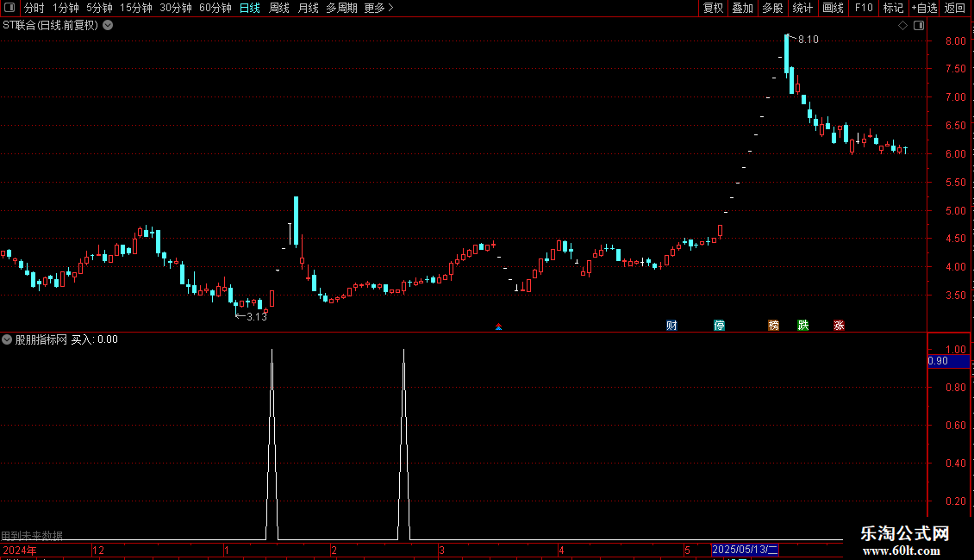This screenshot has height=560, width=974.
Task: Click the 2025/05/13 date label
Action: pyautogui.click(x=745, y=550)
